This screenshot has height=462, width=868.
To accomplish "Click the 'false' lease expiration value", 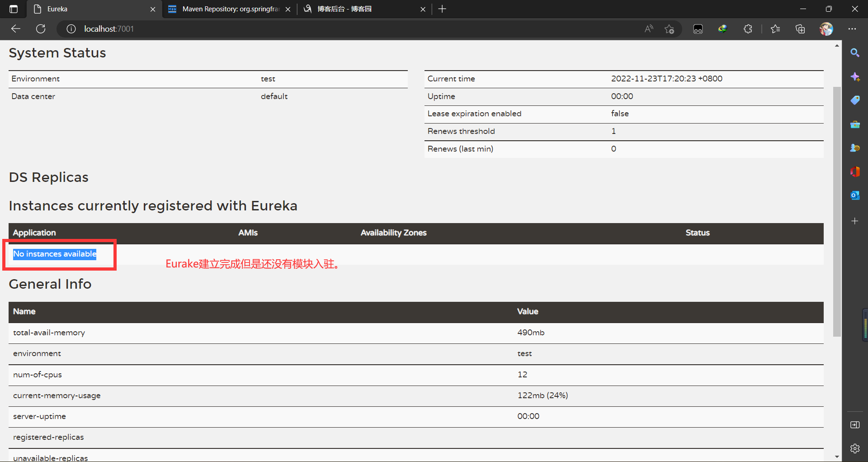I will (620, 114).
